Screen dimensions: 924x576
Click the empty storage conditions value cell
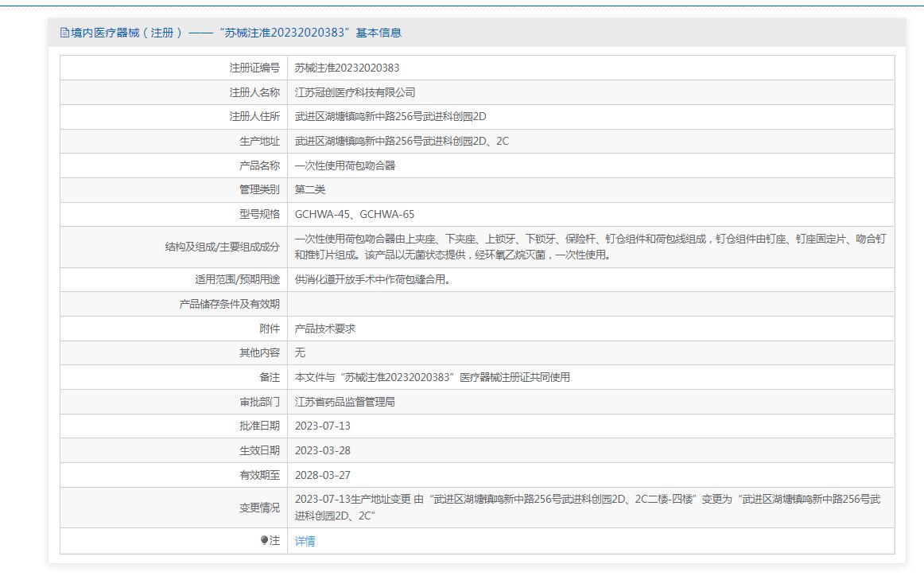(590, 304)
